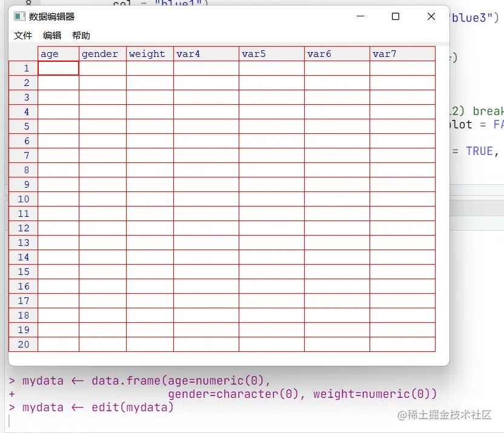
Task: Click the var6 column header
Action: 337,54
